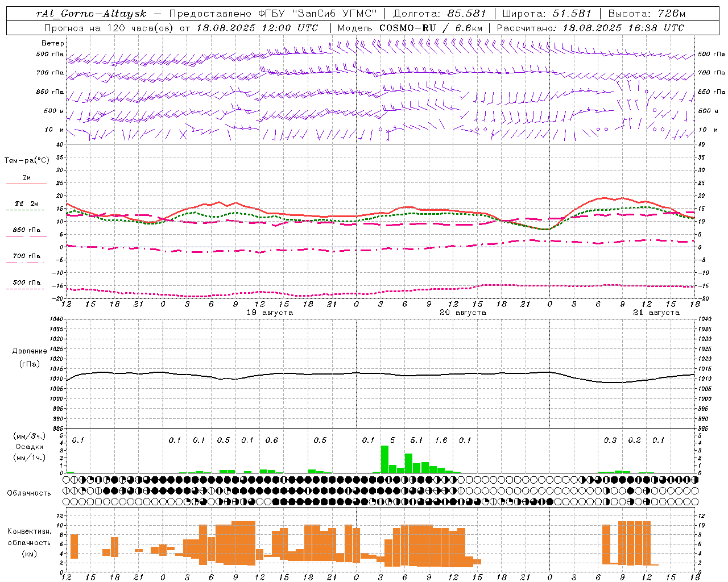Click the (гПа) unit label under Давление
Viewport: 728px width, 582px height.
[x=30, y=364]
